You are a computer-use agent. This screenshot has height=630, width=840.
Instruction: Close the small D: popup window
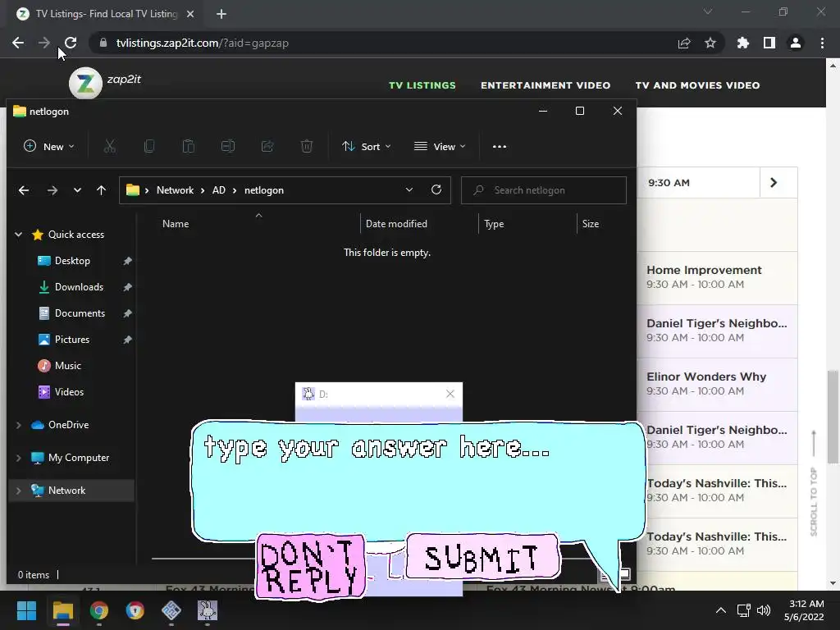pos(450,394)
